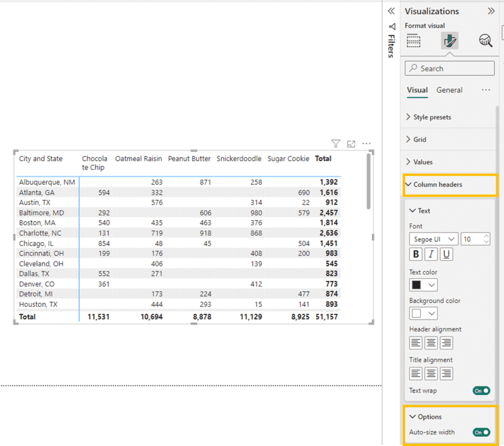Collapse the Filters pane
The width and height of the screenshot is (504, 446).
391,11
